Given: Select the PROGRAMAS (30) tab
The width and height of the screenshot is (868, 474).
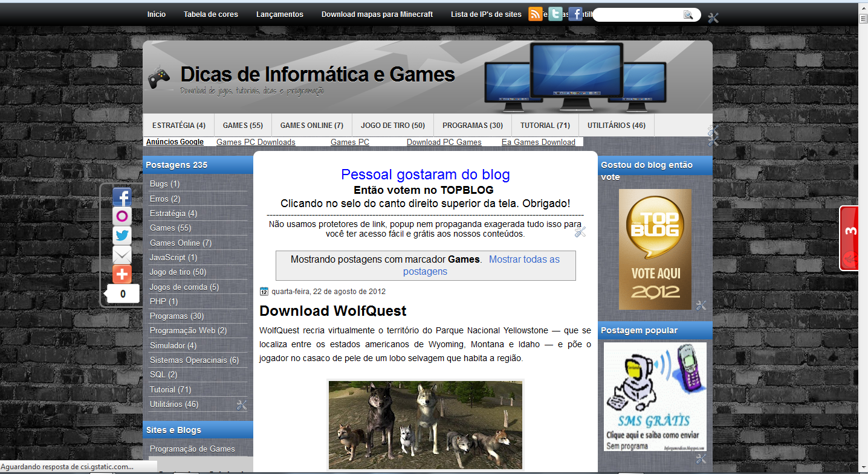Looking at the screenshot, I should click(473, 126).
